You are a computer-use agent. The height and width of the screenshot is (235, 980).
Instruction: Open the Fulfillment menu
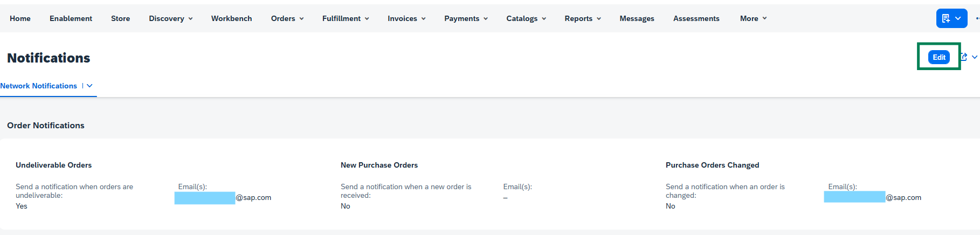(346, 18)
